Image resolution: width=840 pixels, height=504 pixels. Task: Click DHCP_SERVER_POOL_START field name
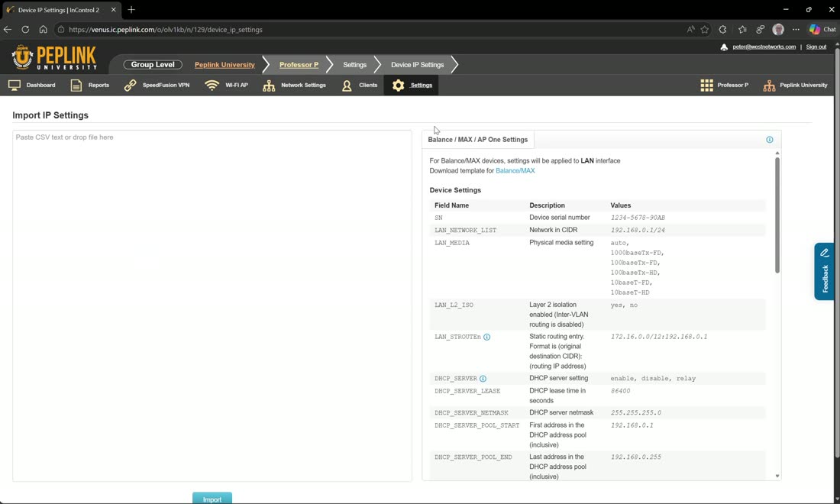(x=477, y=425)
